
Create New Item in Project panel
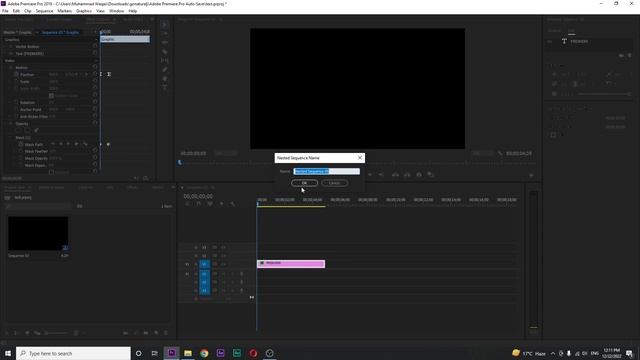156,333
